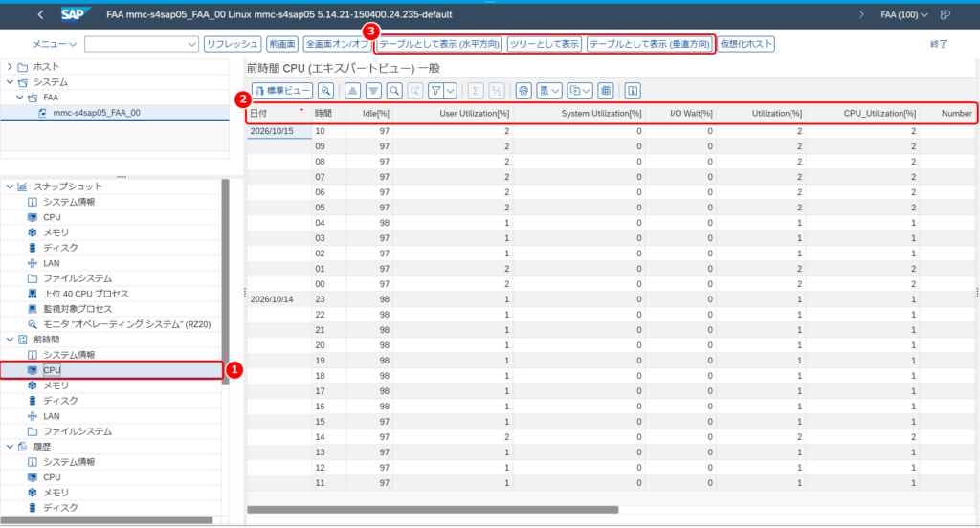Click the 前画面 button

point(282,44)
